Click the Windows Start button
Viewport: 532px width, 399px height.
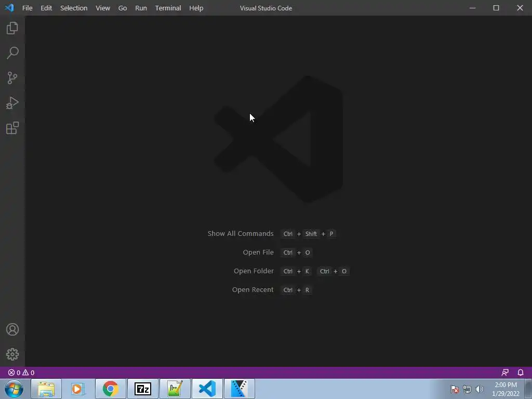(14, 389)
